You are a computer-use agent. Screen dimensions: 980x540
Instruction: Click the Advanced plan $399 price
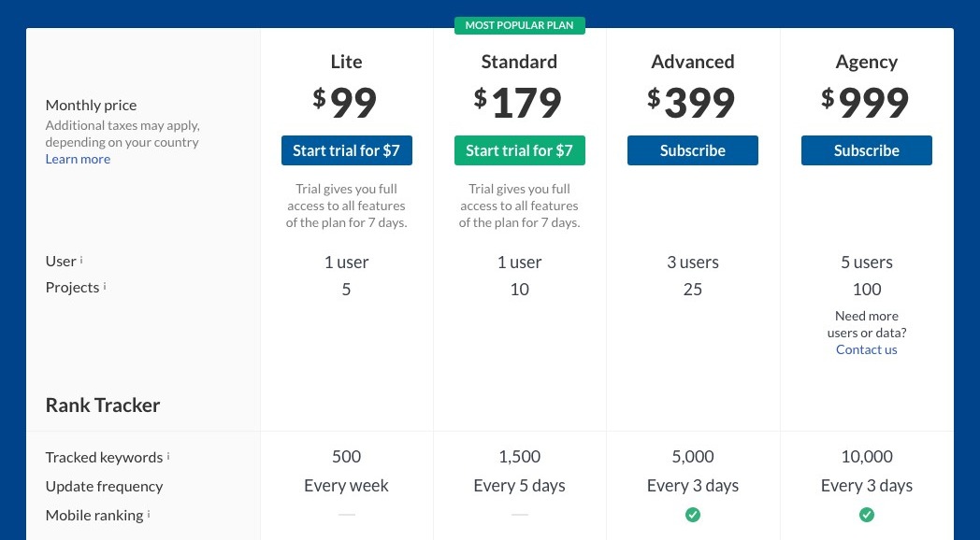point(692,103)
